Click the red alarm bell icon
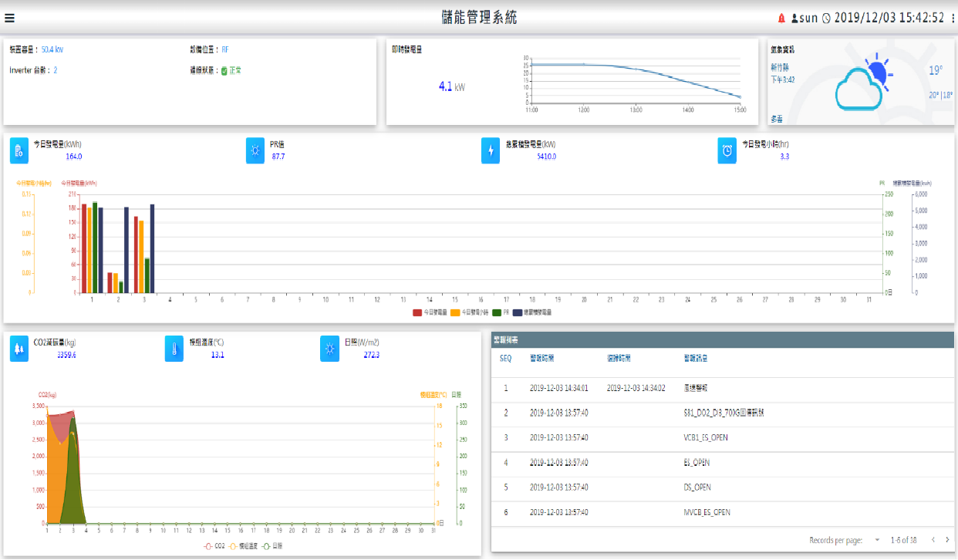958x560 pixels. [x=781, y=18]
